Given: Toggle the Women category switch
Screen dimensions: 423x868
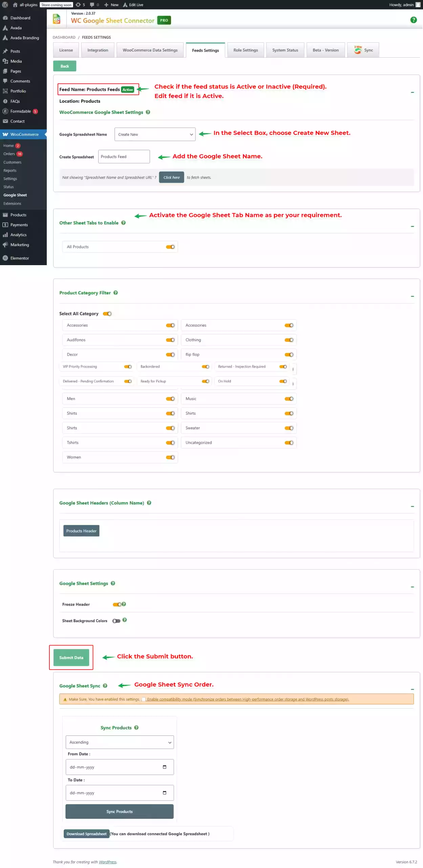Looking at the screenshot, I should click(170, 457).
